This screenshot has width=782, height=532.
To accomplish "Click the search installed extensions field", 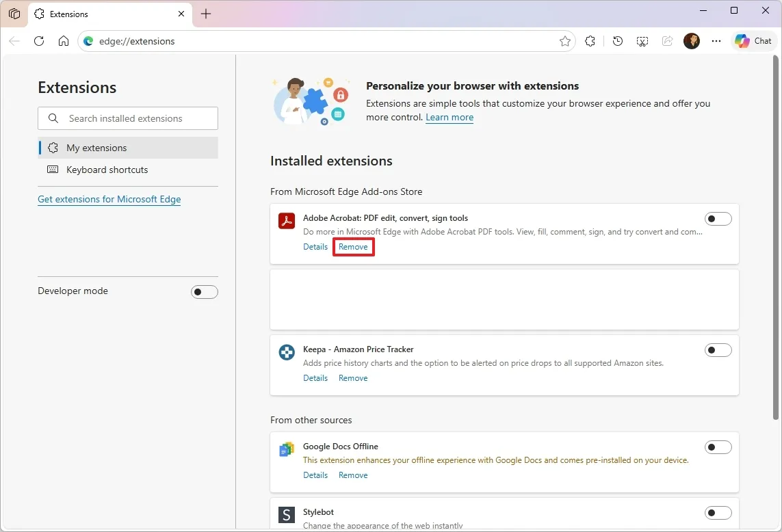I will point(127,118).
